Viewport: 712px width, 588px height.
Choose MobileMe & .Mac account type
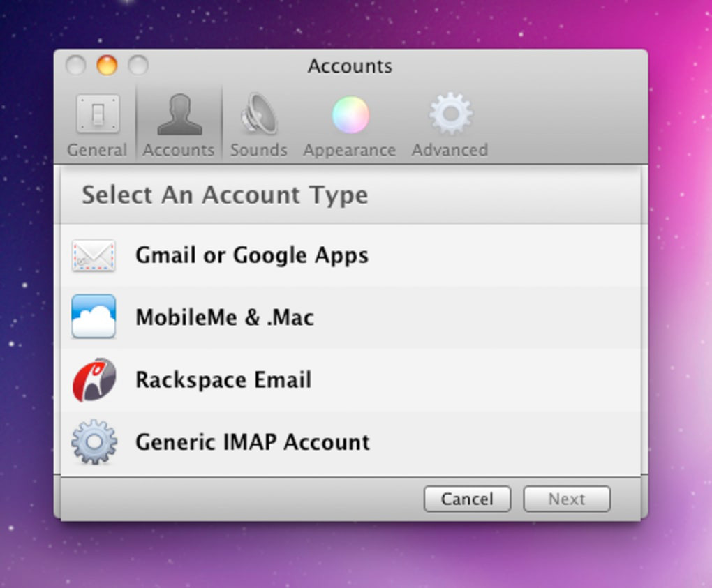coord(350,317)
